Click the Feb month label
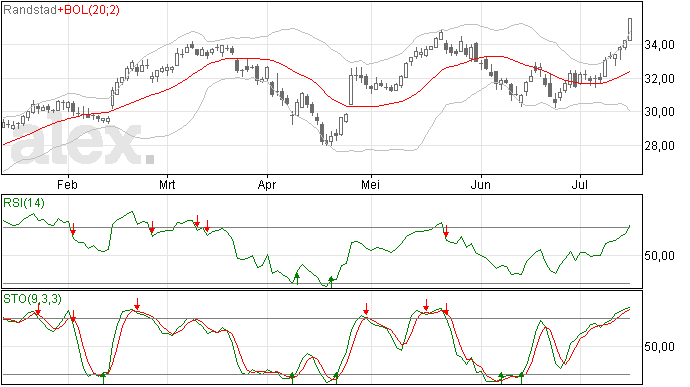 coord(67,184)
